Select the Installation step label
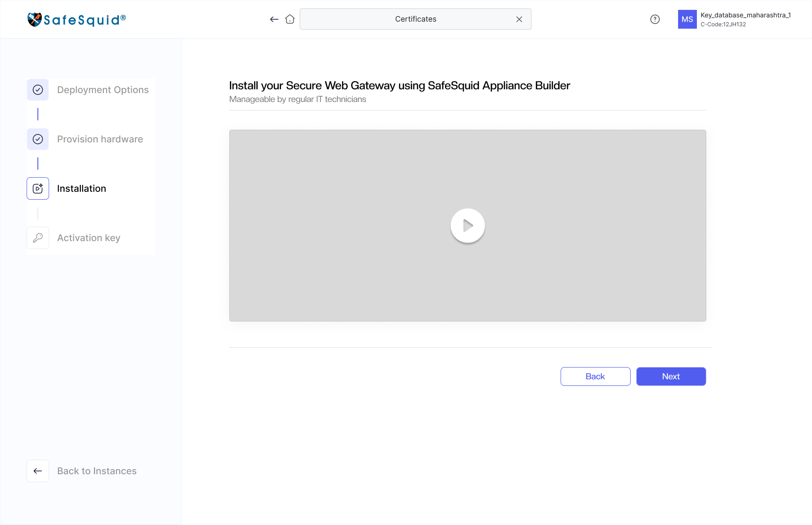Image resolution: width=812 pixels, height=525 pixels. [82, 188]
